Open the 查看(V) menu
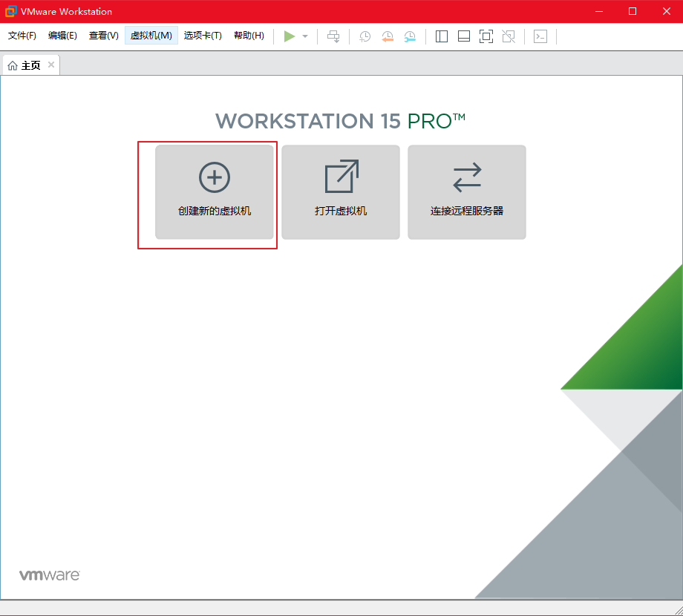The height and width of the screenshot is (616, 683). (x=104, y=36)
